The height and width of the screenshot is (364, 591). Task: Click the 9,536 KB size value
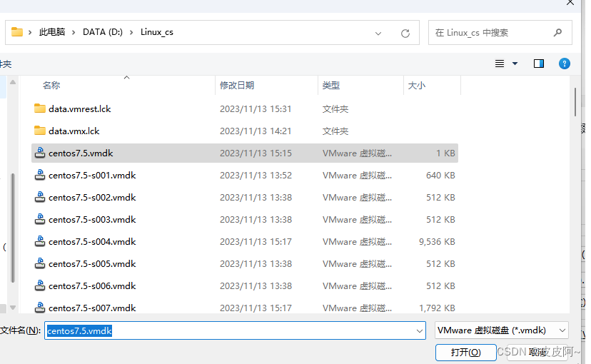tap(437, 241)
